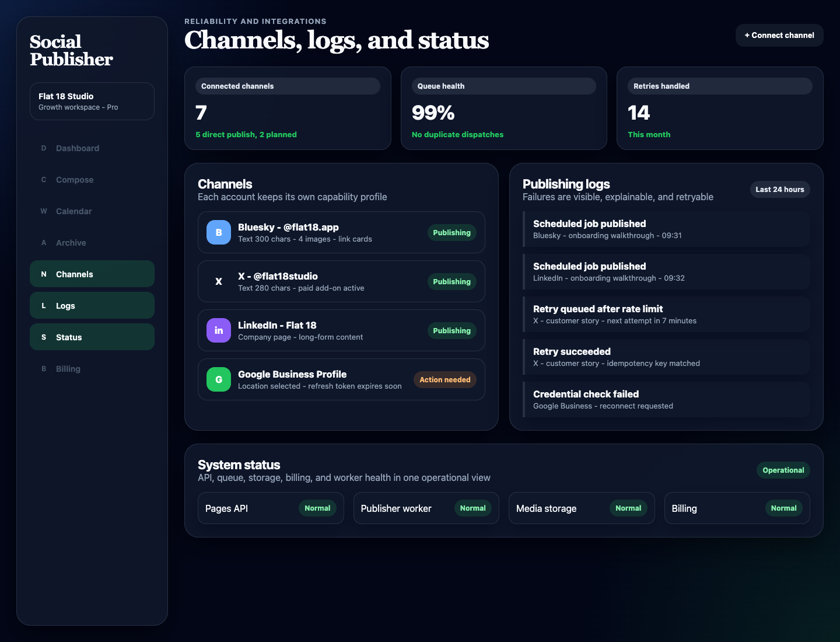Open the Archive sidebar item
The image size is (840, 642).
(92, 243)
